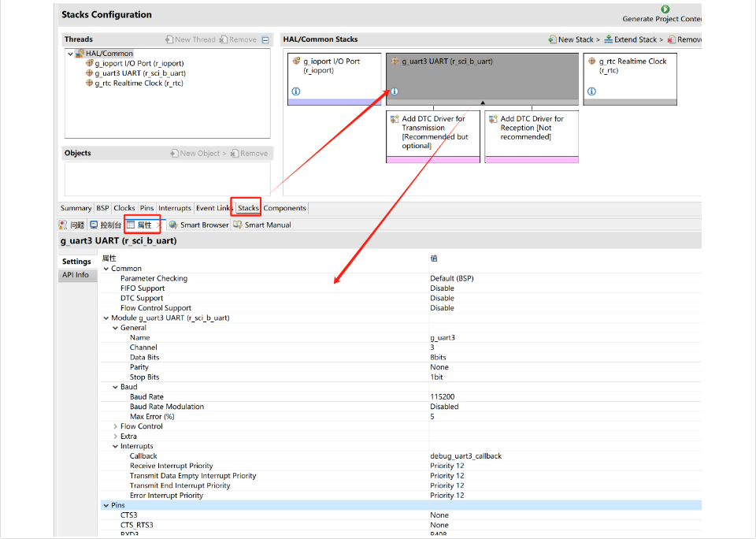Click info icon on g_ioport stack block
This screenshot has width=756, height=539.
pyautogui.click(x=296, y=91)
